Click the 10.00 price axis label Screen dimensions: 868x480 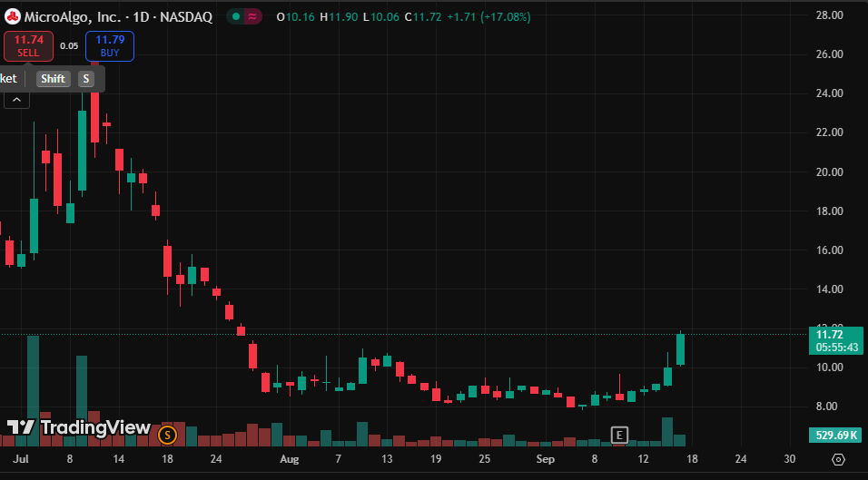[829, 367]
